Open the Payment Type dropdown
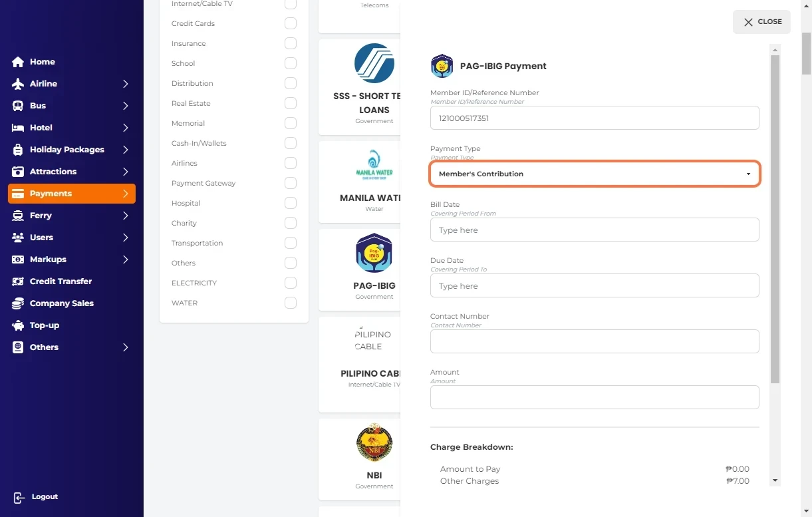 pos(595,174)
